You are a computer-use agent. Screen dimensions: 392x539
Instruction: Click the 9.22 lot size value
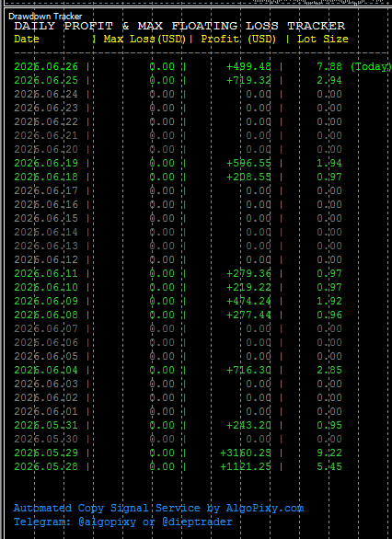[x=329, y=453]
